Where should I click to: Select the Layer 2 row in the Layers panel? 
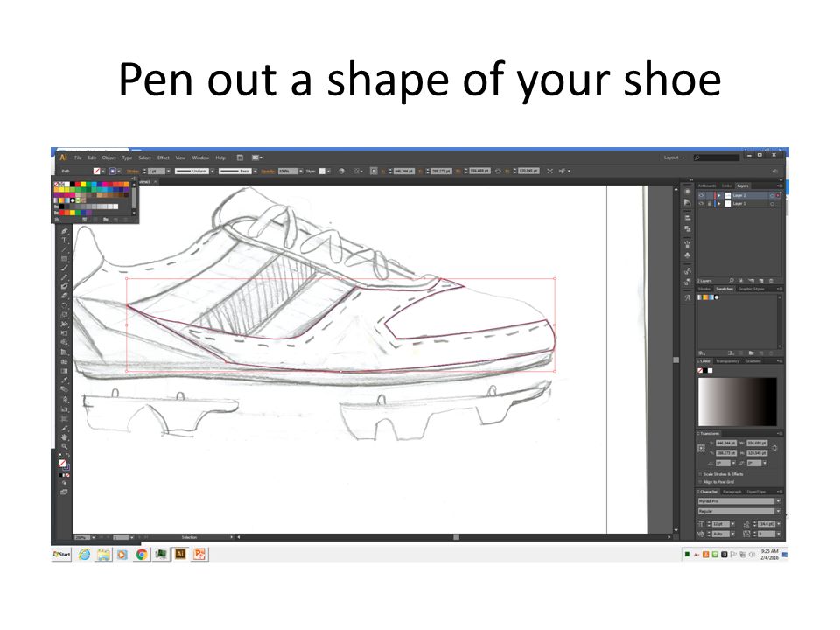pos(740,195)
